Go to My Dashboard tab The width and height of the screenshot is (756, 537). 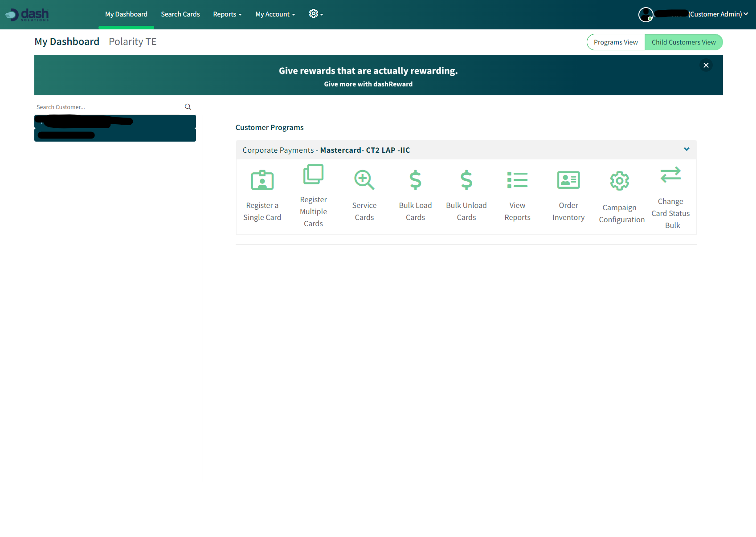click(x=126, y=14)
